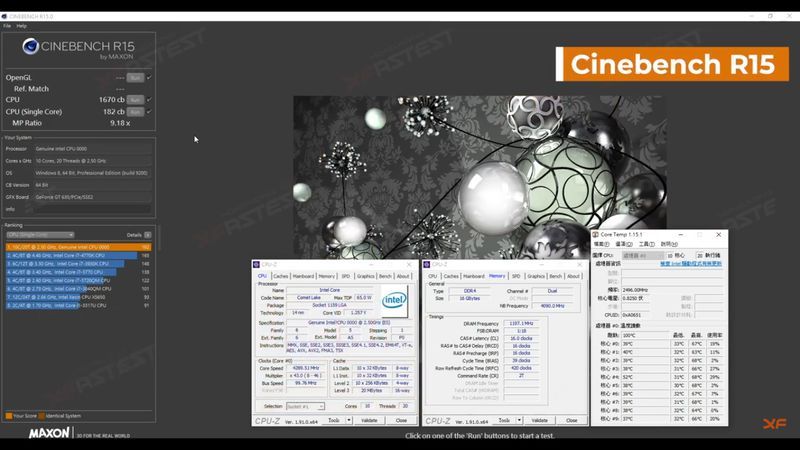Switch to CPU tab in right CPU-Z
The height and width of the screenshot is (450, 800).
(433, 276)
